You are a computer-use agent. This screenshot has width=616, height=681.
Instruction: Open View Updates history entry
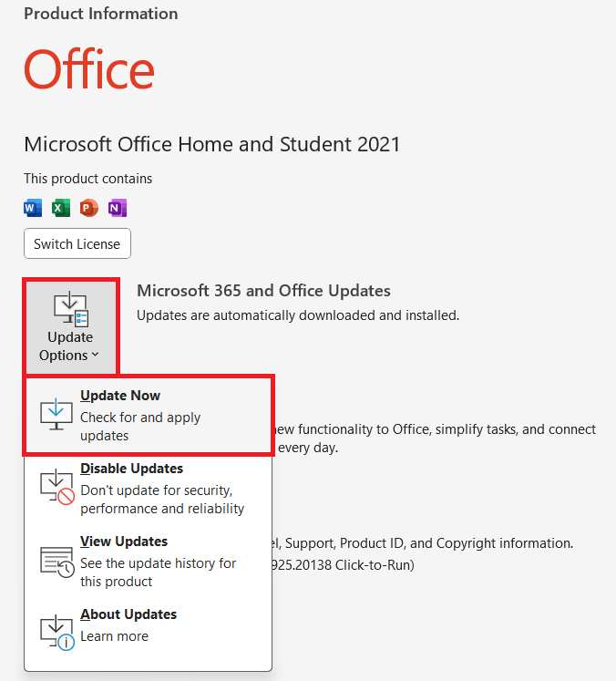tap(148, 562)
